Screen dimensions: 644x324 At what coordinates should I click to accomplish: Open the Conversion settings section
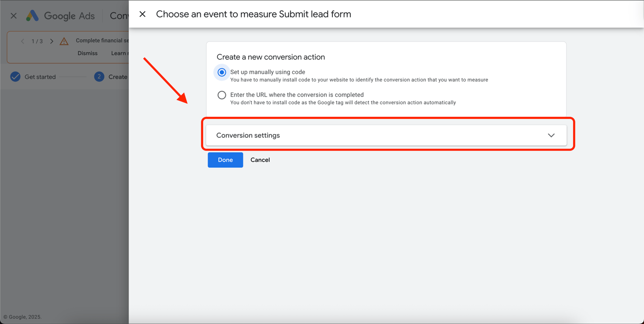coord(248,135)
